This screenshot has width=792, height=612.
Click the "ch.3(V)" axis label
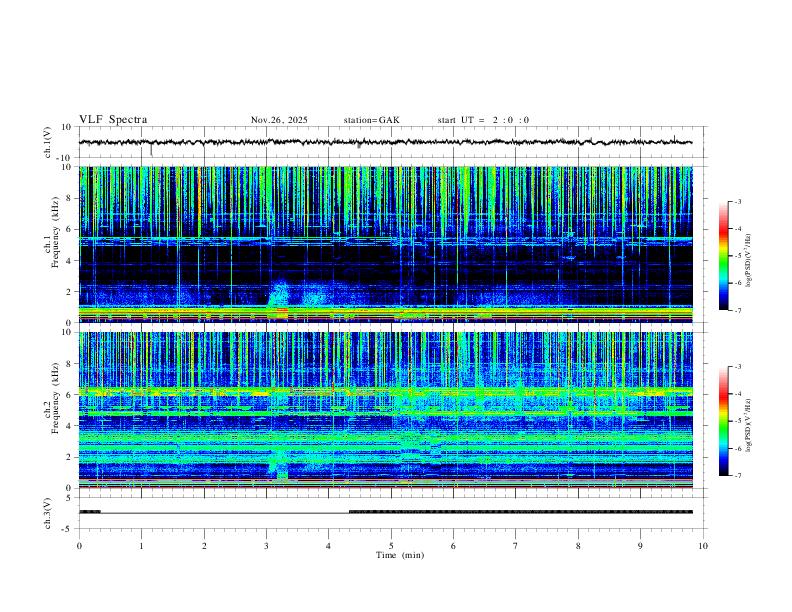coord(47,514)
